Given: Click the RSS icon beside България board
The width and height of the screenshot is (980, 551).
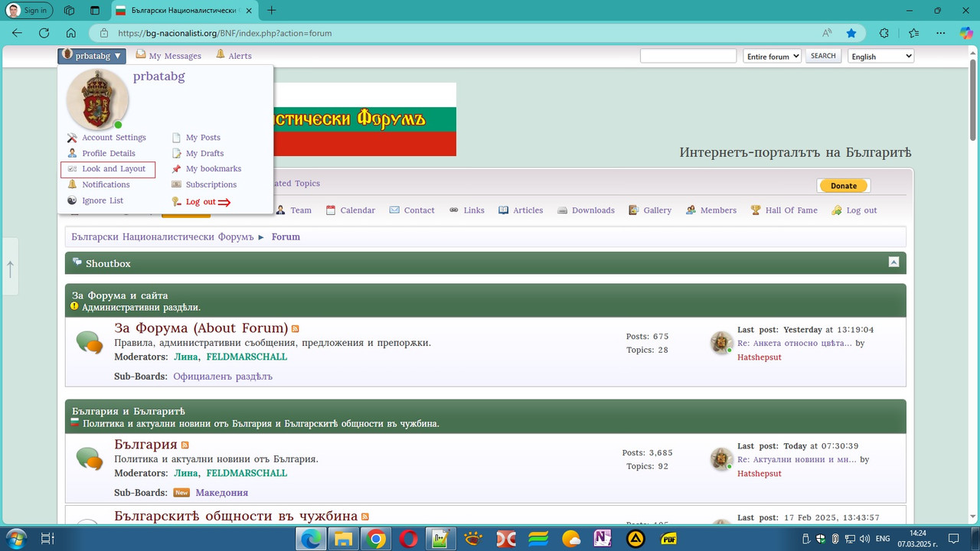Looking at the screenshot, I should click(185, 445).
